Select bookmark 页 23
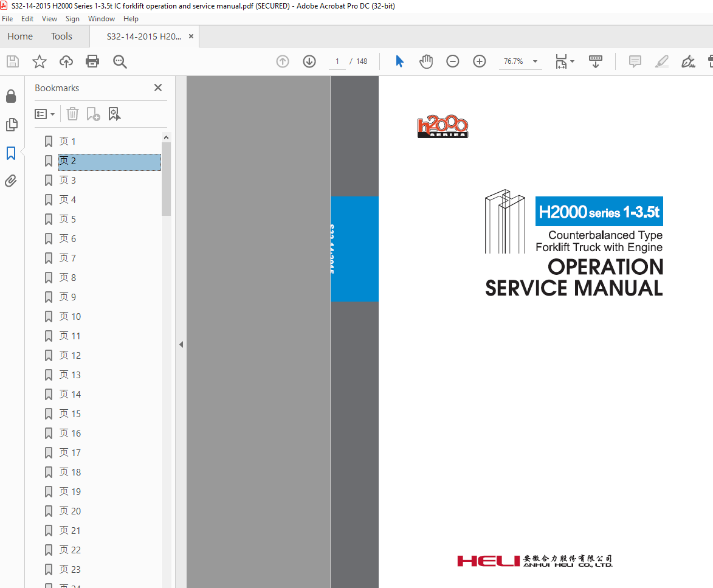Viewport: 713px width, 588px height. [69, 569]
